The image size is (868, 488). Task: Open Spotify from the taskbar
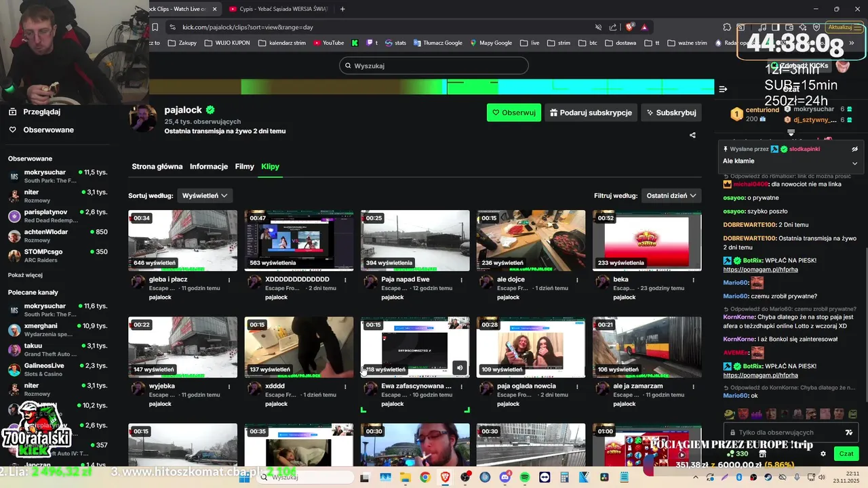pyautogui.click(x=525, y=477)
